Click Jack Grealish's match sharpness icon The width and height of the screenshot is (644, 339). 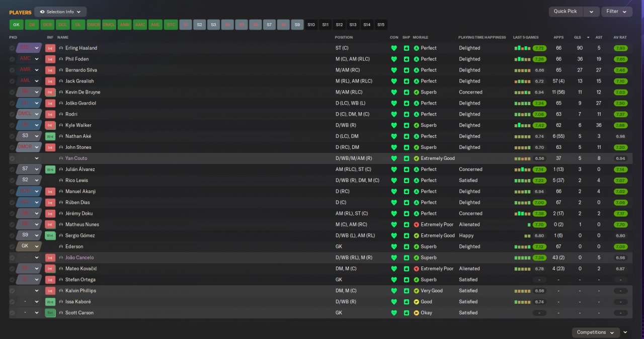tap(407, 81)
